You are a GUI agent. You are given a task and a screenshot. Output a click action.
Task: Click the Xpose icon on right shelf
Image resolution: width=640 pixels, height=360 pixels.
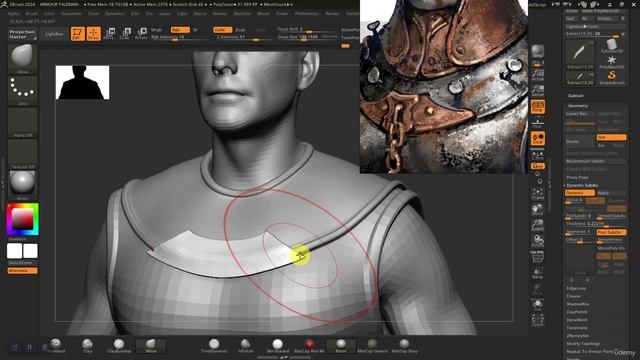[x=538, y=320]
